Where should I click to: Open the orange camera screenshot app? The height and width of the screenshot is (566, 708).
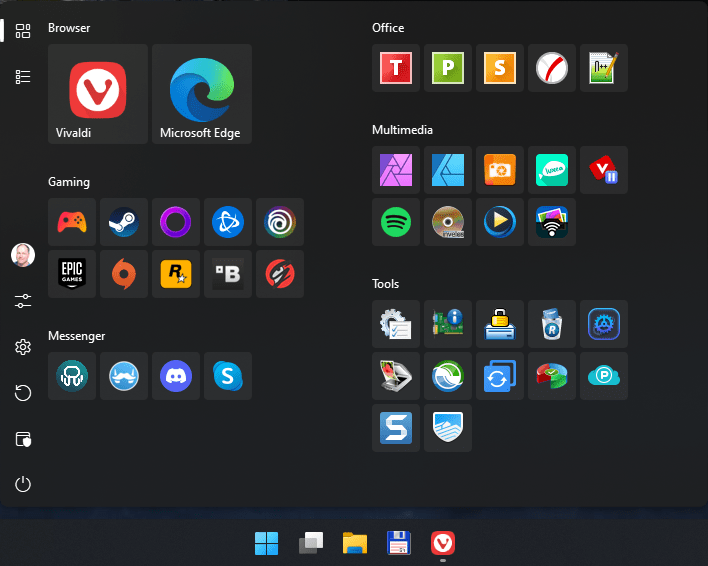point(499,170)
